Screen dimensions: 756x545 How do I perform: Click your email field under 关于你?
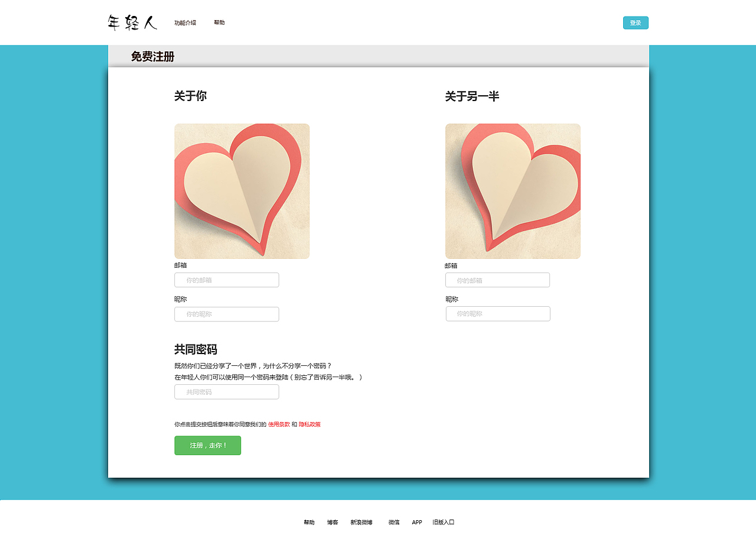[x=226, y=280]
